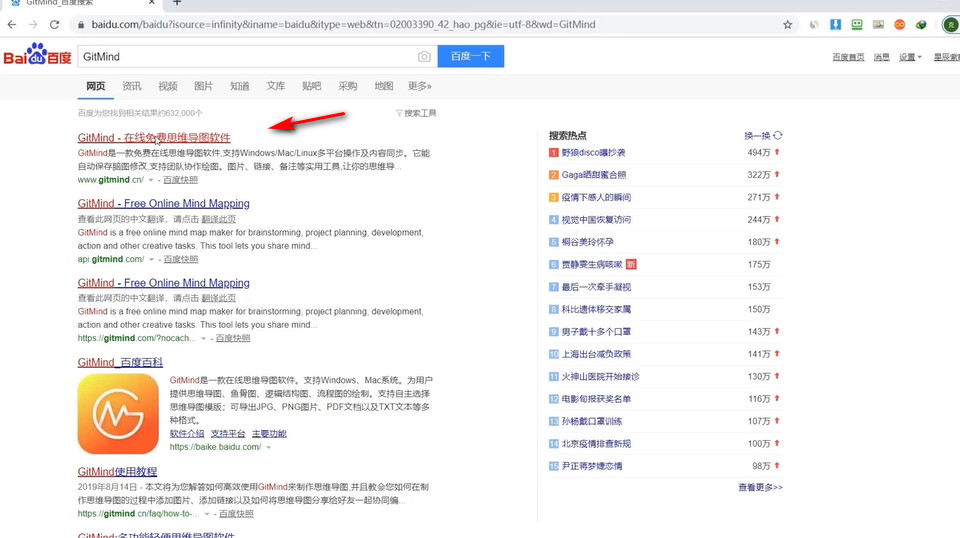The height and width of the screenshot is (538, 960).
Task: Switch to the 采购 tab
Action: [x=348, y=86]
